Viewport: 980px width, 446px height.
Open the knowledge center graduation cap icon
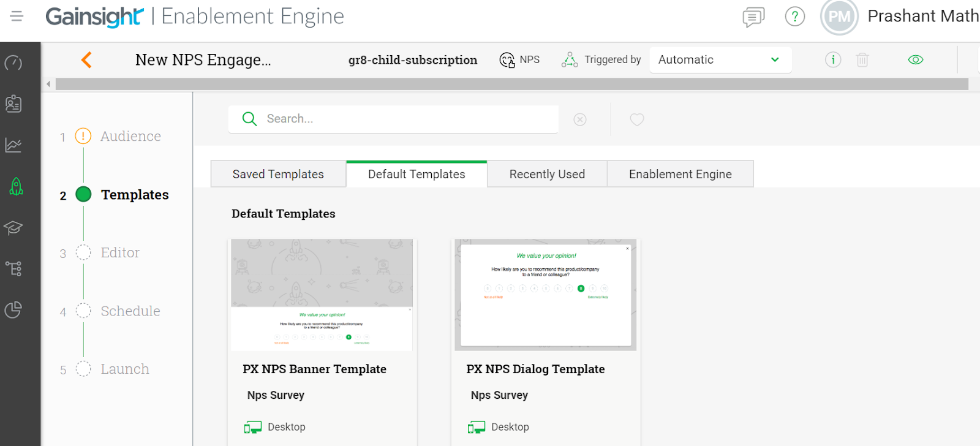[x=13, y=227]
